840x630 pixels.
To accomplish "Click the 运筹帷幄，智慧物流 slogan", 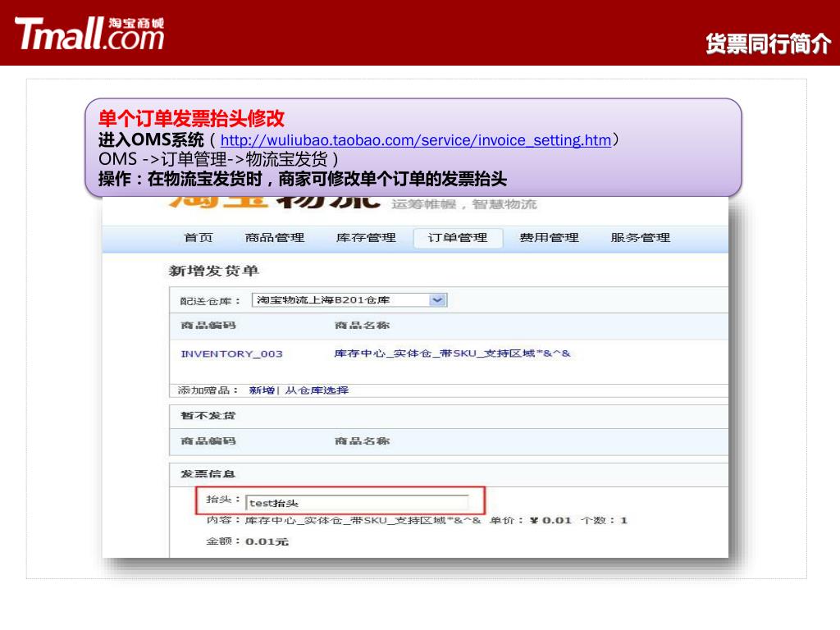I will [464, 204].
